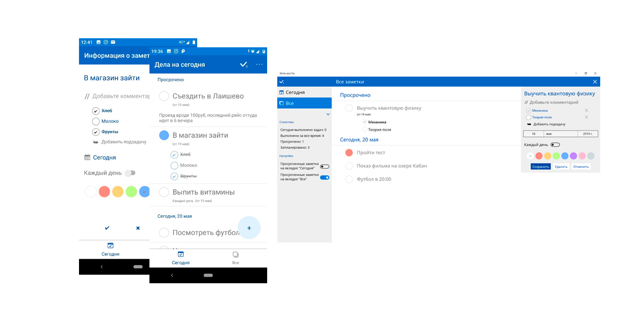Image resolution: width=644 pixels, height=322 pixels.
Task: Switch to the Все tab at the bottom
Action: (x=235, y=258)
